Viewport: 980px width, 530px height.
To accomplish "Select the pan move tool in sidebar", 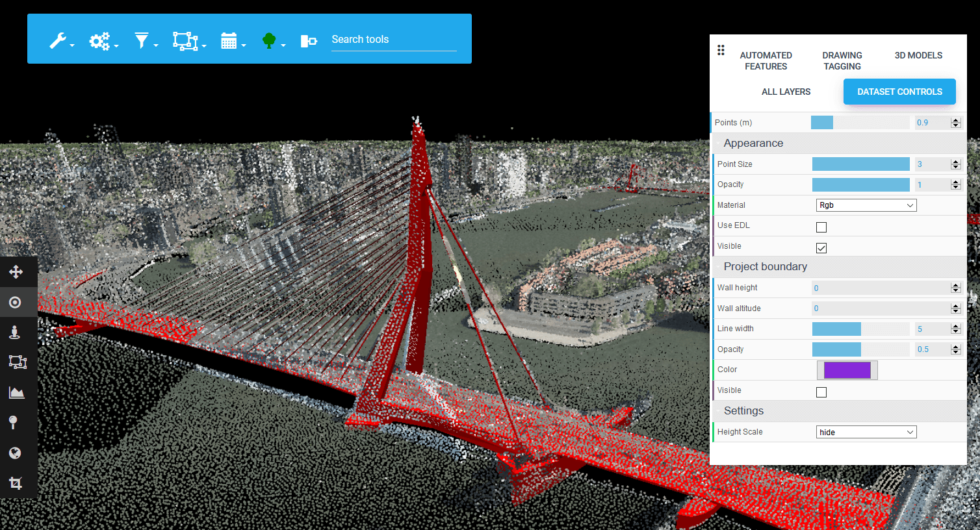I will [16, 271].
